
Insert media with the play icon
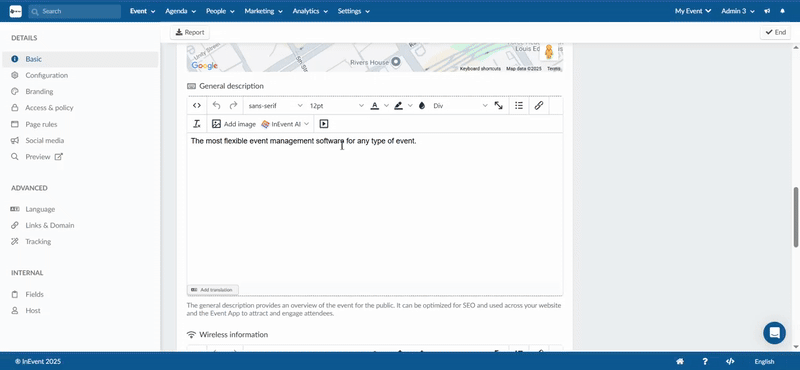[323, 124]
